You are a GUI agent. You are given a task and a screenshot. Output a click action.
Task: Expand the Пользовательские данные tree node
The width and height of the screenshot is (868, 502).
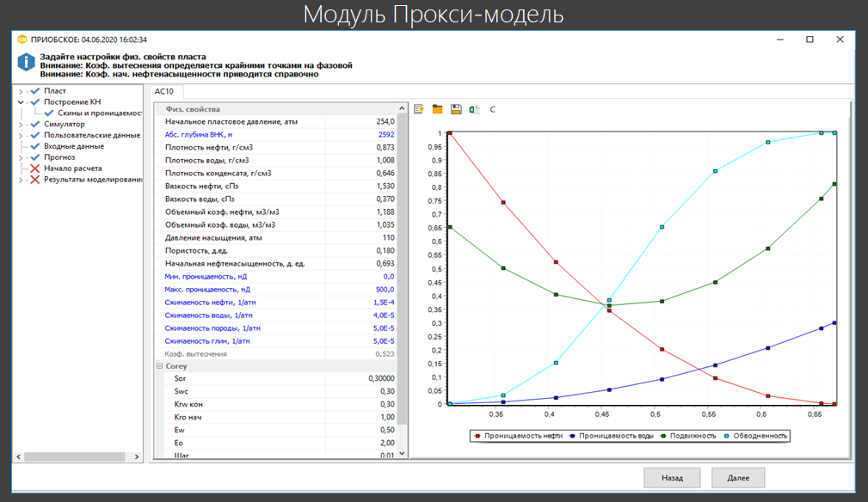point(21,136)
